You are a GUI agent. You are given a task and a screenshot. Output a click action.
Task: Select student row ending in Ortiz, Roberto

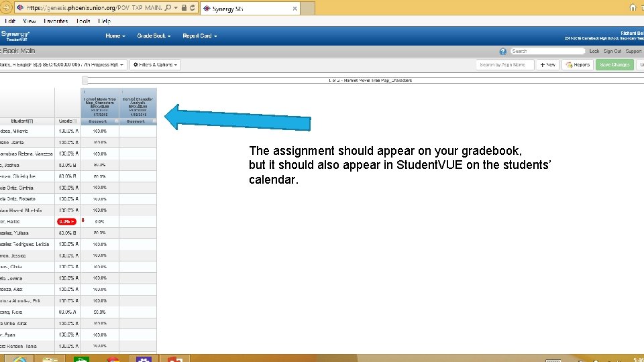pos(27,199)
